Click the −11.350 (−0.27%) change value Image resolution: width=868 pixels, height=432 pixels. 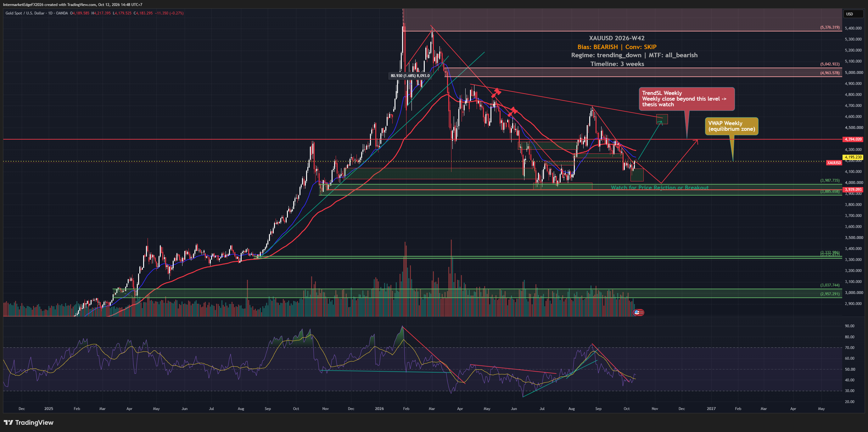tap(170, 13)
